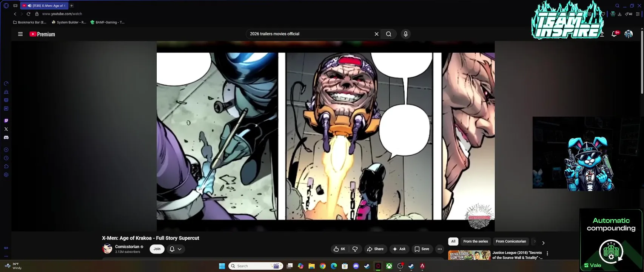
Task: Open options dots for Justice League video
Action: 547,253
